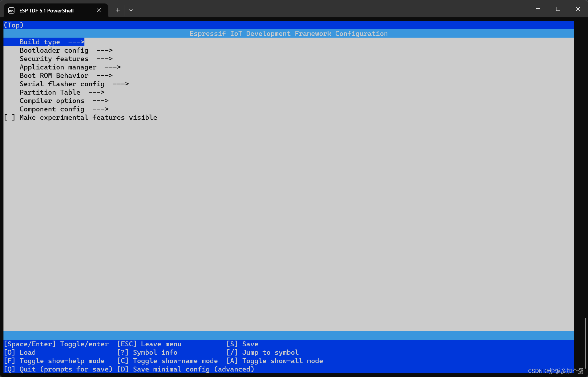Click the [O] Load hint
Image resolution: width=588 pixels, height=377 pixels.
[x=20, y=352]
